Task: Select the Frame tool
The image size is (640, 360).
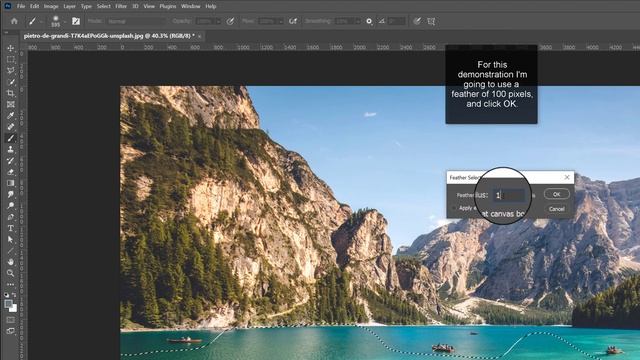Action: (x=11, y=104)
